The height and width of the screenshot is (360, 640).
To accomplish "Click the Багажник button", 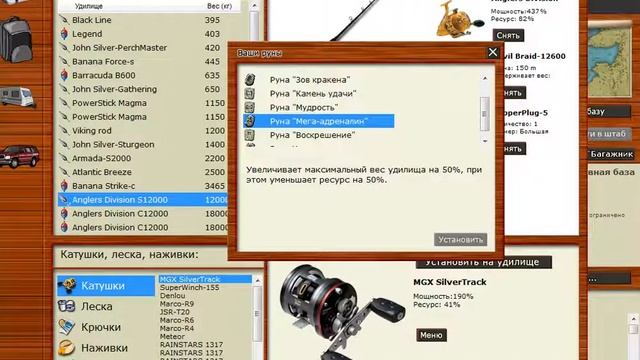I will click(x=611, y=154).
